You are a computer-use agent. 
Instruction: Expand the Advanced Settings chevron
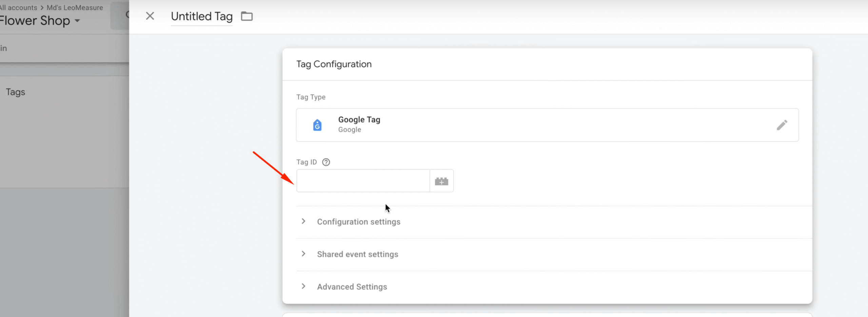303,287
